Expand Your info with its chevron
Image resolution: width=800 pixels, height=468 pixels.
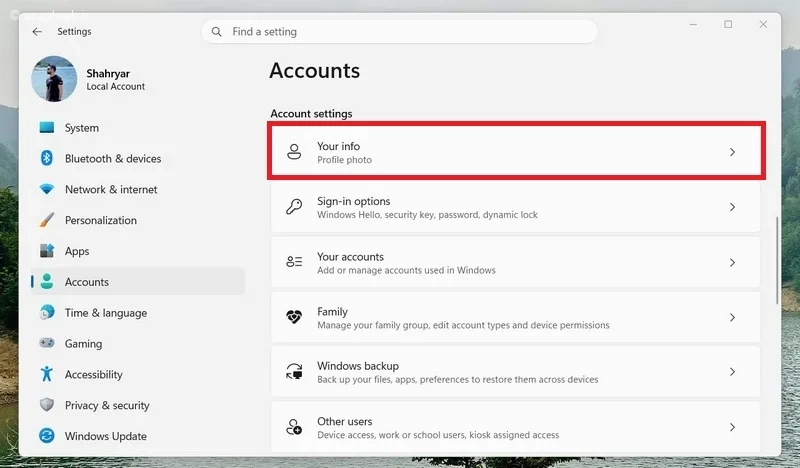point(732,152)
